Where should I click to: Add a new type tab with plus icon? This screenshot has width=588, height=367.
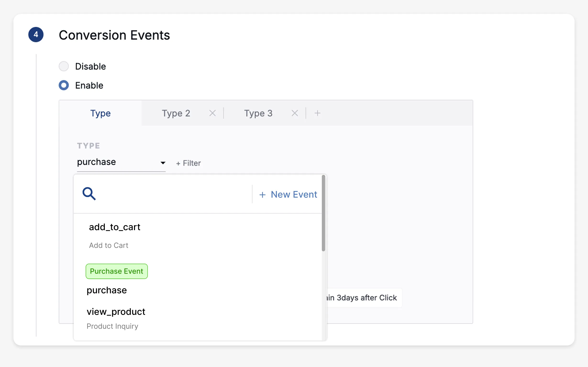click(x=317, y=113)
